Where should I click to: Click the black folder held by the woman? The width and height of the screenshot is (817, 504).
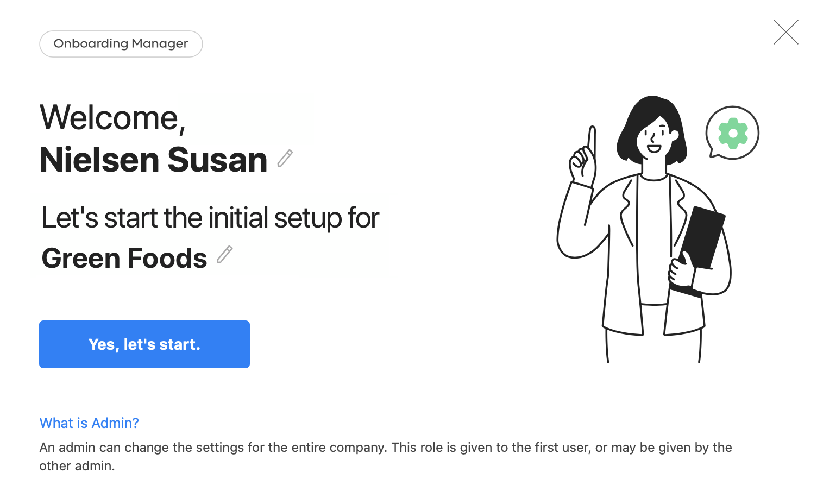pyautogui.click(x=703, y=239)
